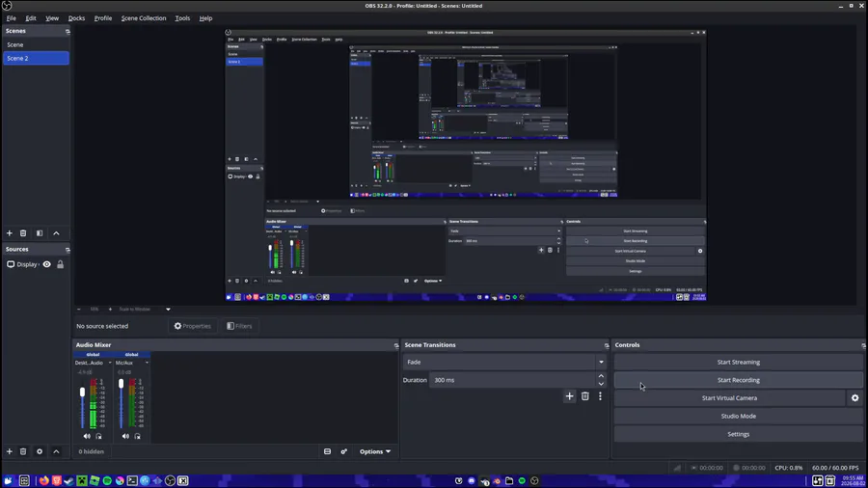Lock the Display source
The width and height of the screenshot is (868, 488).
pyautogui.click(x=61, y=264)
